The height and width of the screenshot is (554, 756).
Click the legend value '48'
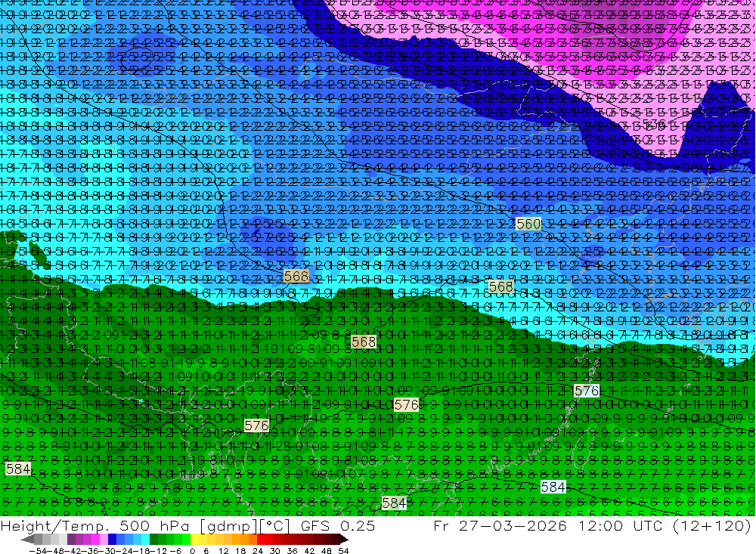tap(326, 551)
